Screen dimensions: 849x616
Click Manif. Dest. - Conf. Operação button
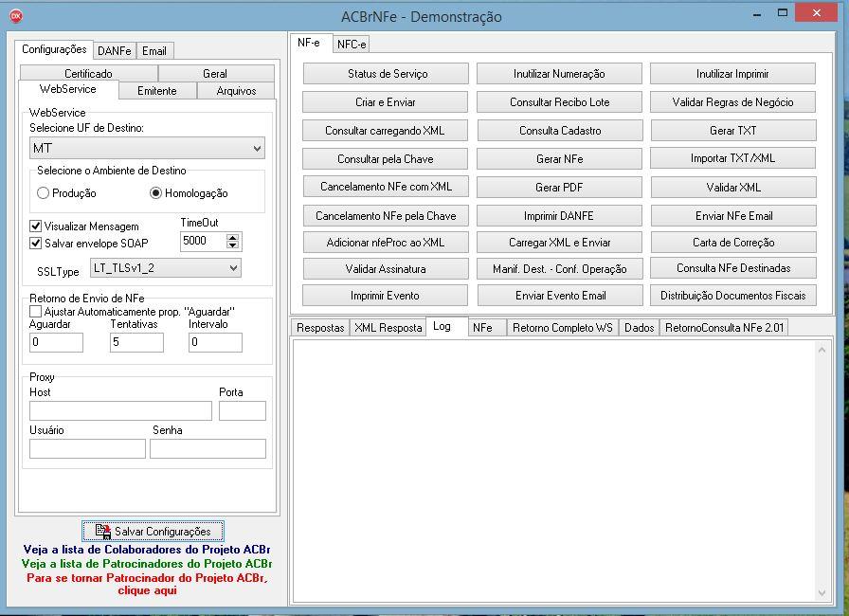[x=559, y=268]
